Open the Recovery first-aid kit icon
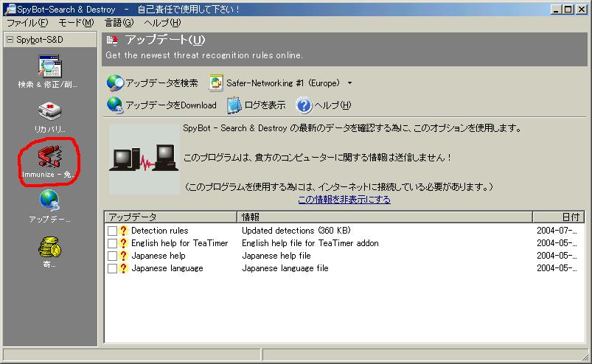Viewport: 592px width, 364px height. 49,111
